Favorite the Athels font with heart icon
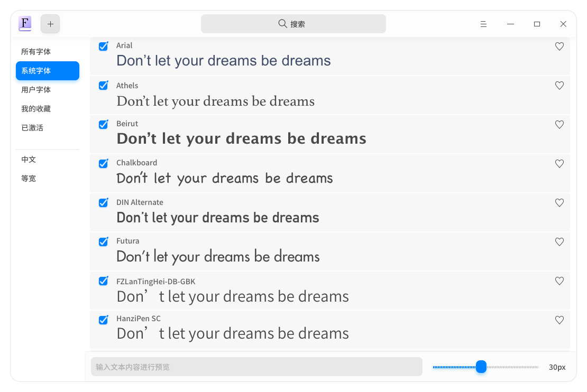This screenshot has height=392, width=587. pos(560,86)
